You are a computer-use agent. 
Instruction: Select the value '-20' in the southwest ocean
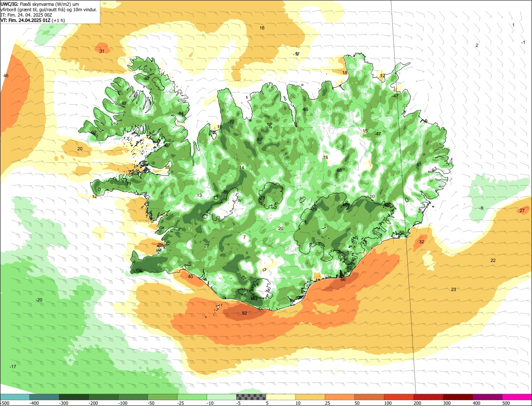(x=39, y=300)
